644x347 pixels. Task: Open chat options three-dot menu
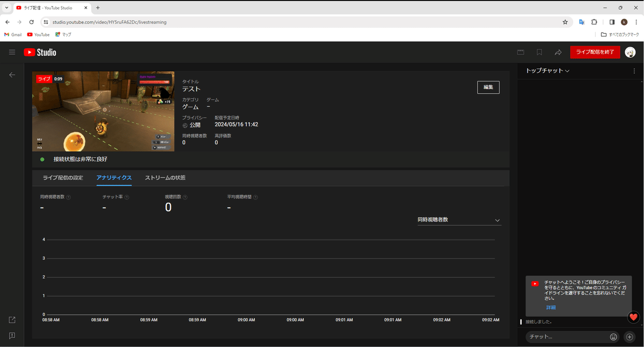[634, 71]
